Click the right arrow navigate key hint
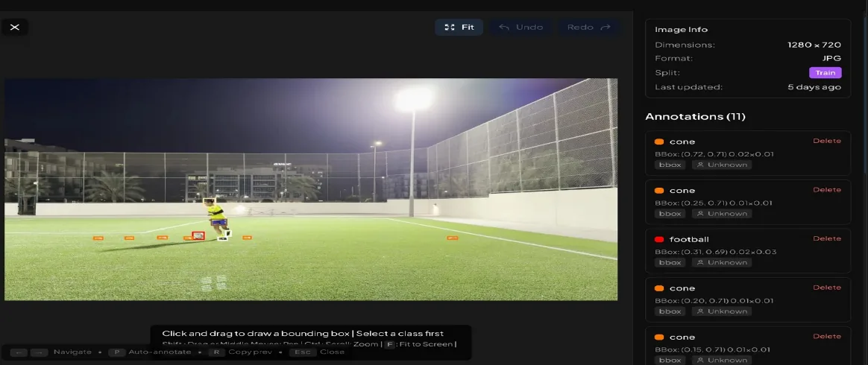This screenshot has height=365, width=868. point(40,352)
